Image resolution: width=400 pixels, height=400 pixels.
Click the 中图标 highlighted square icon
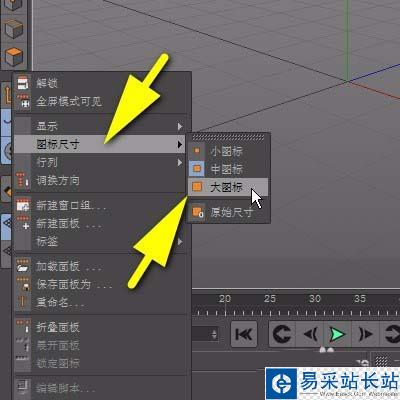point(197,169)
